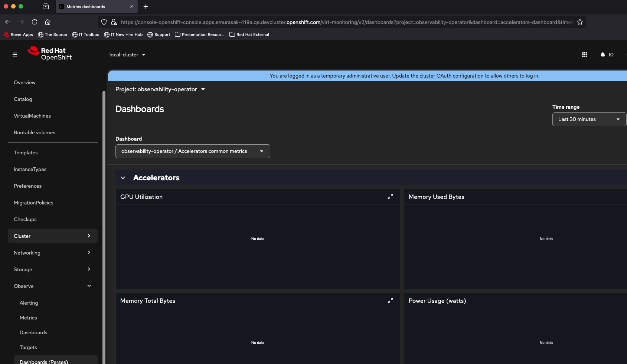This screenshot has height=364, width=627.
Task: Expand the Networking navigation section
Action: [x=53, y=253]
